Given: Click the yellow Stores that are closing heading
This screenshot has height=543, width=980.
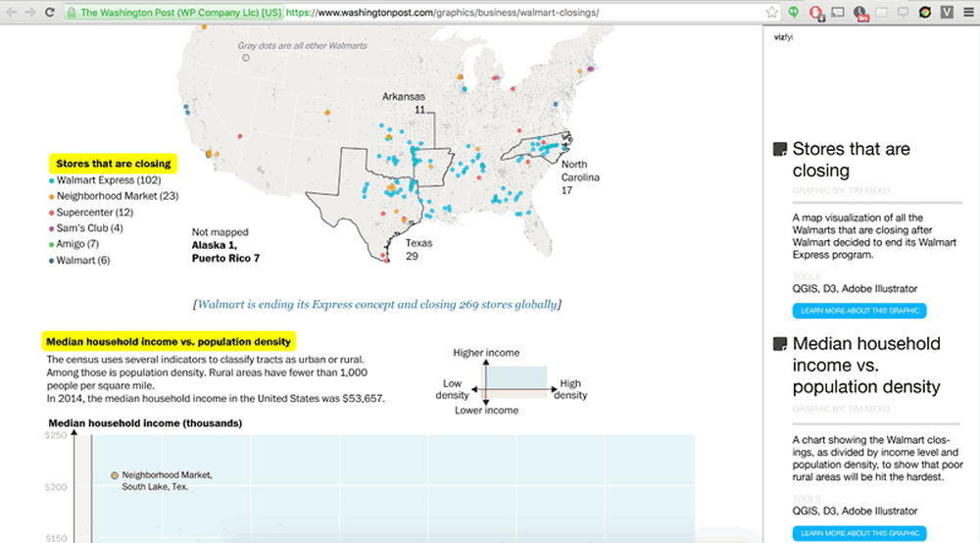Looking at the screenshot, I should 113,164.
